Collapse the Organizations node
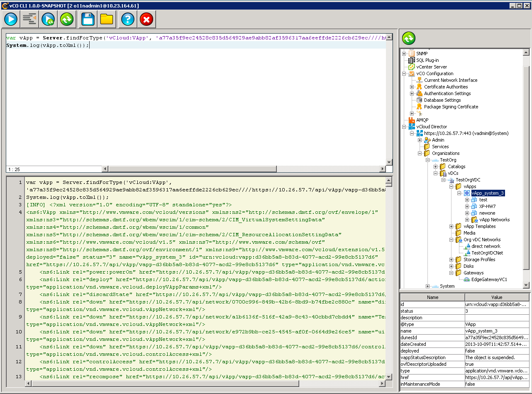The image size is (532, 394). pyautogui.click(x=420, y=153)
